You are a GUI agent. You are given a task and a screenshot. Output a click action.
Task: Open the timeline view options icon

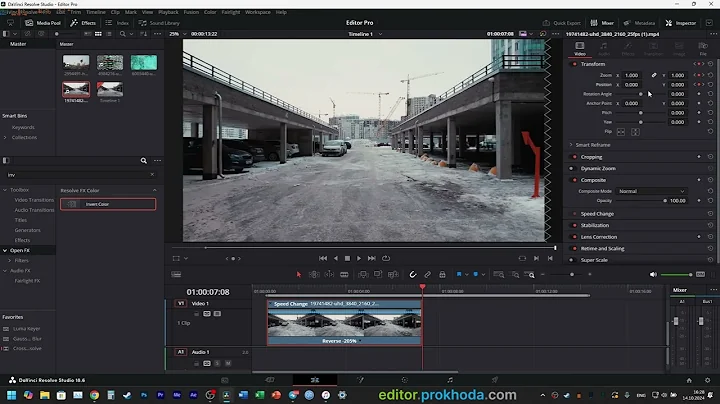[176, 275]
